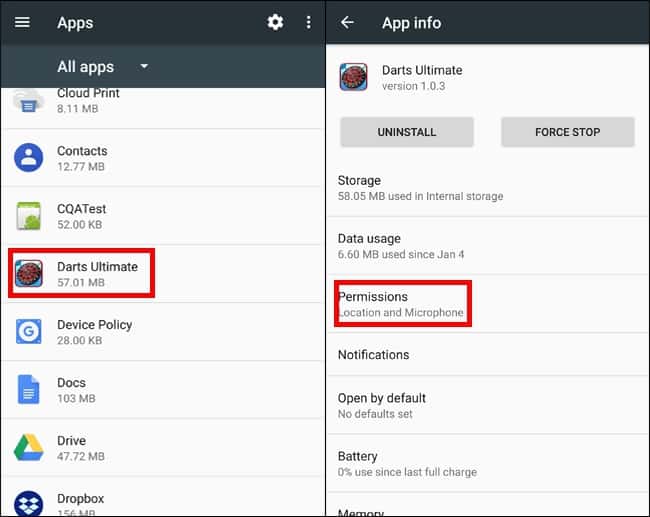Image resolution: width=650 pixels, height=517 pixels.
Task: Tap the Google Drive app icon
Action: 29,447
